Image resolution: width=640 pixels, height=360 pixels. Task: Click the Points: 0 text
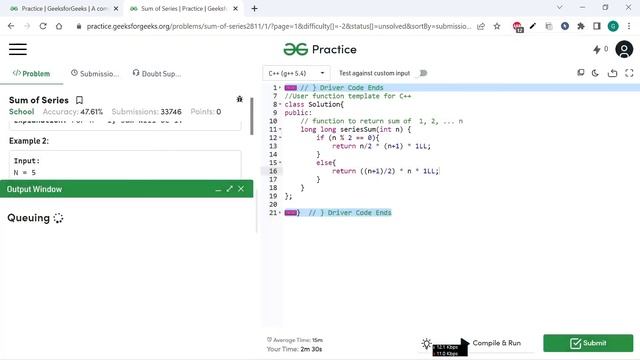206,111
